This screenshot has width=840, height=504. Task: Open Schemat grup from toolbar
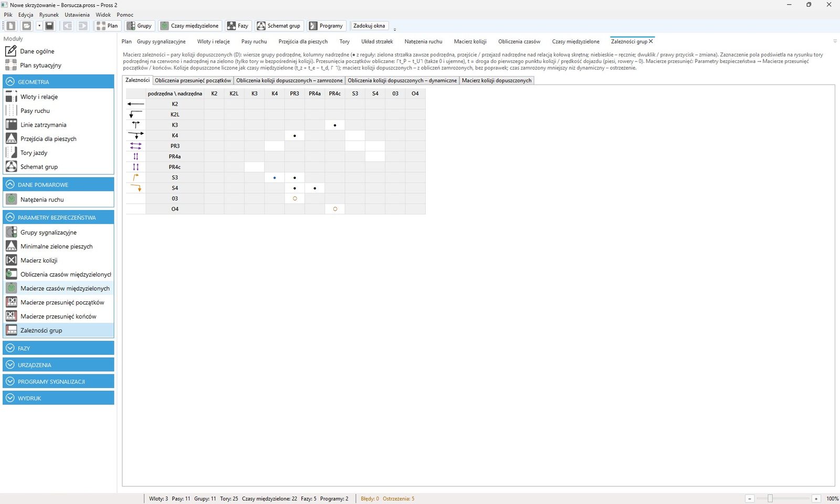[x=278, y=26]
